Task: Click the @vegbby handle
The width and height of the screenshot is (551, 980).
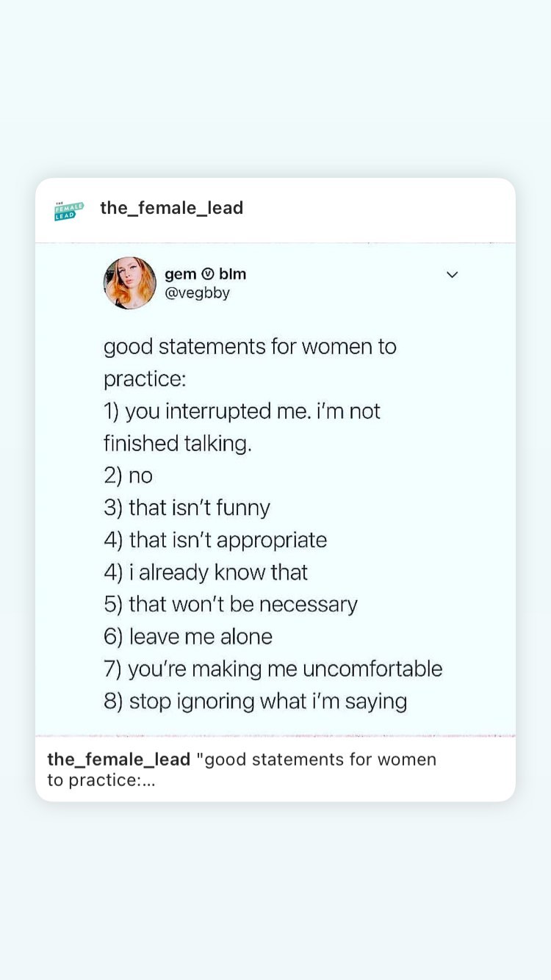Action: click(x=197, y=293)
